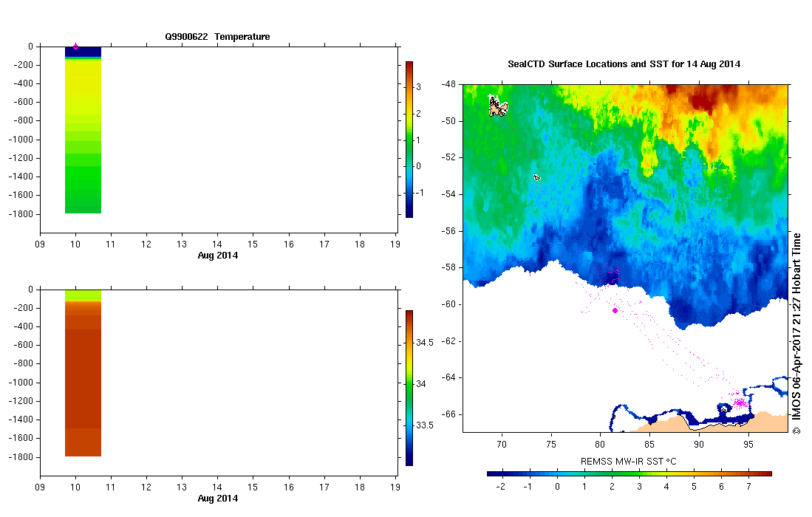Click the large magenta seal position dot on the map

coord(615,310)
